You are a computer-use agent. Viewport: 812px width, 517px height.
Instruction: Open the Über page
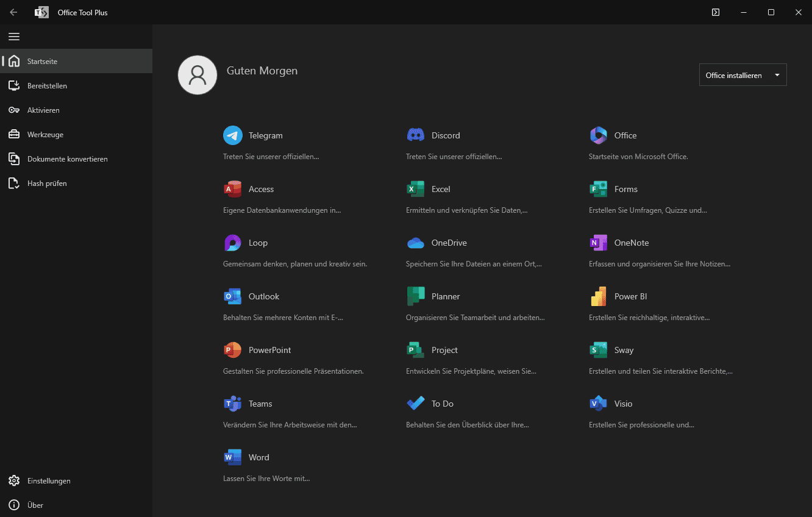click(x=76, y=505)
